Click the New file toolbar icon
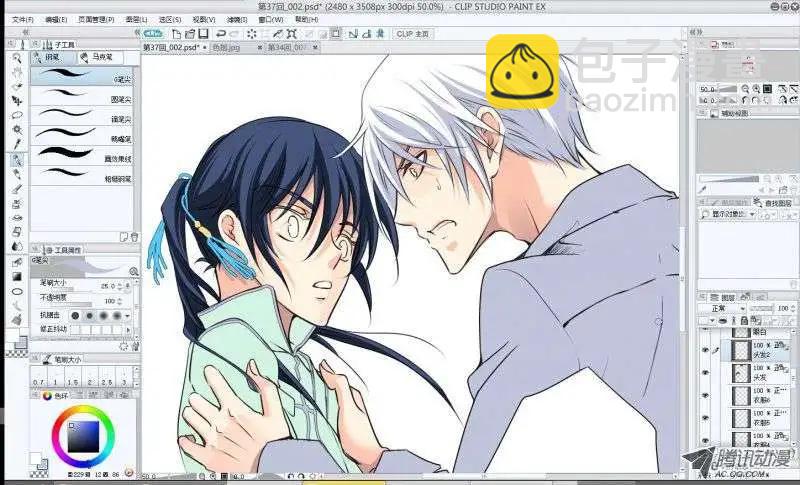Viewport: 800px width, 485px height. click(x=177, y=34)
